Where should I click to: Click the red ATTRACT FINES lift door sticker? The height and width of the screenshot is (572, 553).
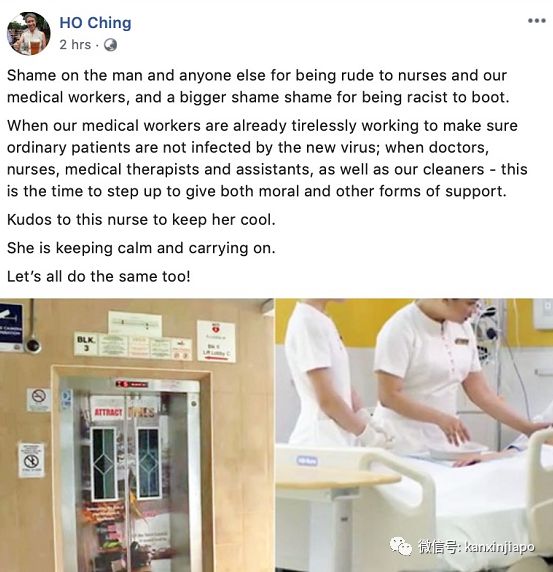(124, 412)
